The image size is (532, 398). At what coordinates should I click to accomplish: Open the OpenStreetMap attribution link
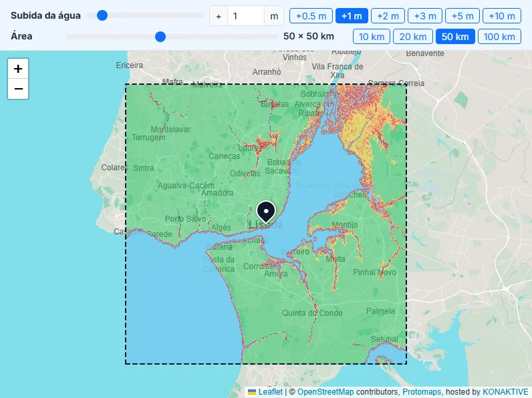(325, 392)
